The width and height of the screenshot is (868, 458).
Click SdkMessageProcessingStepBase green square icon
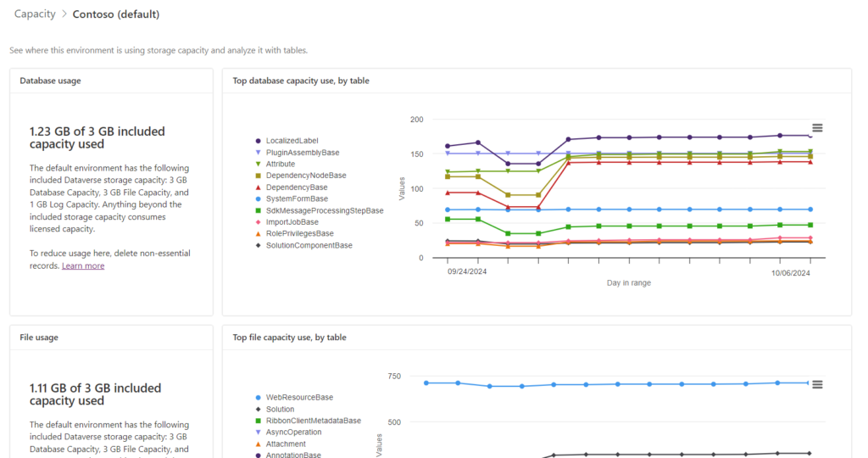point(258,210)
